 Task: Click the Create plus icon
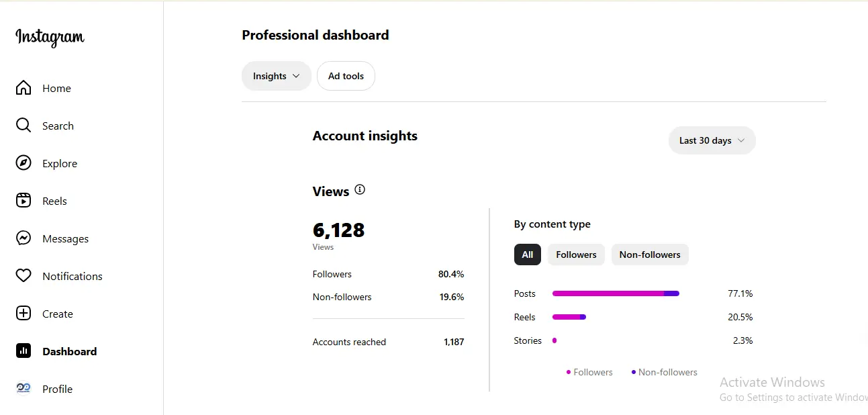point(23,314)
